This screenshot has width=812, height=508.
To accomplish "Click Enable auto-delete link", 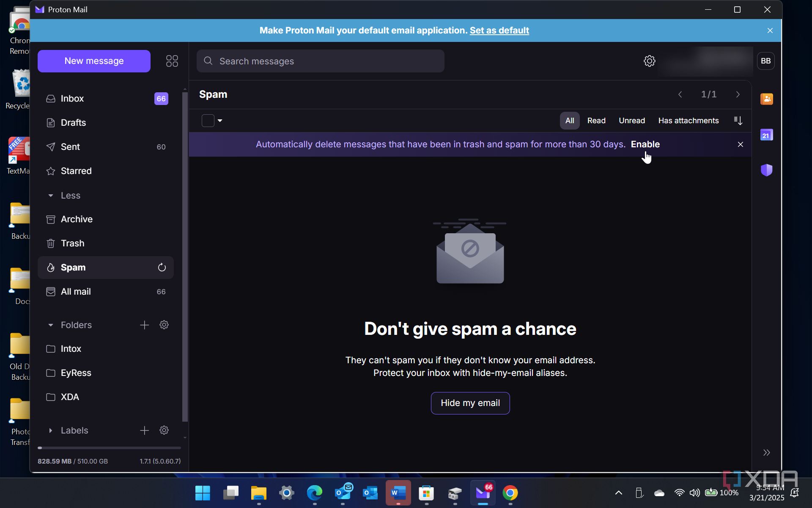I will click(x=645, y=144).
